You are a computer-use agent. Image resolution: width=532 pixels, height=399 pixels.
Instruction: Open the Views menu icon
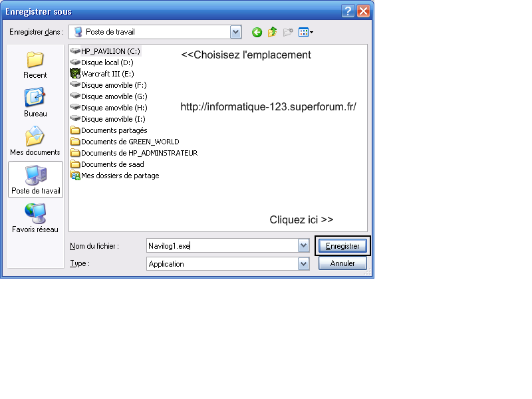click(306, 32)
